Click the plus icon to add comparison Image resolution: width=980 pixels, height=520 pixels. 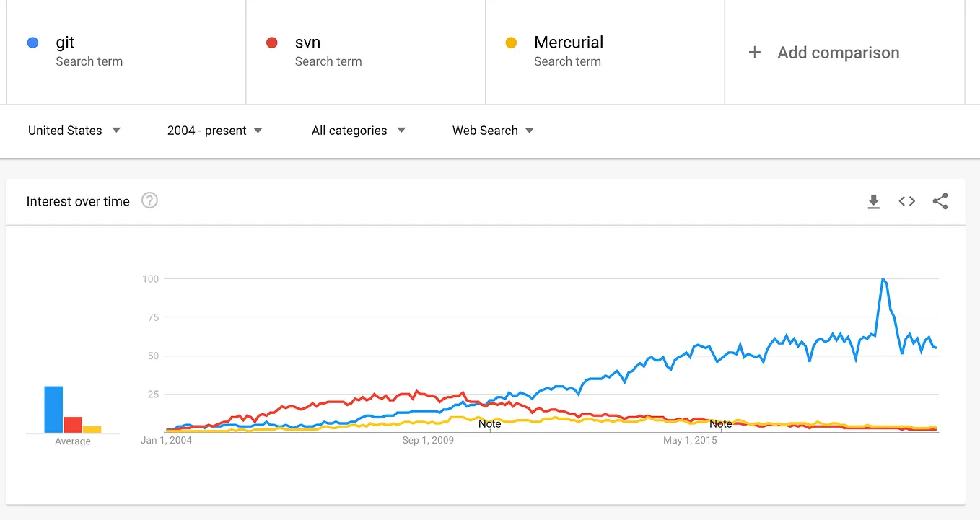point(755,53)
